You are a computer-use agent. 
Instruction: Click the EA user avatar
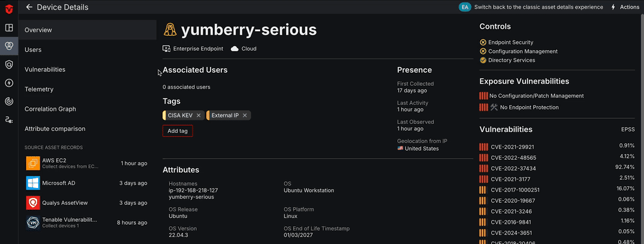[465, 7]
